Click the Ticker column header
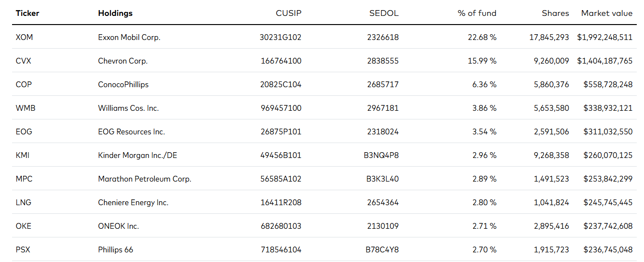This screenshot has width=644, height=262. click(x=27, y=13)
